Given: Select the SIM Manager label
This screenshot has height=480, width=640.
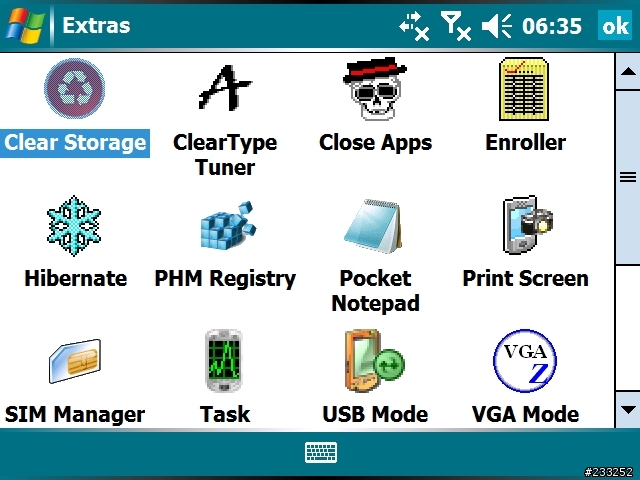Looking at the screenshot, I should pyautogui.click(x=75, y=415).
